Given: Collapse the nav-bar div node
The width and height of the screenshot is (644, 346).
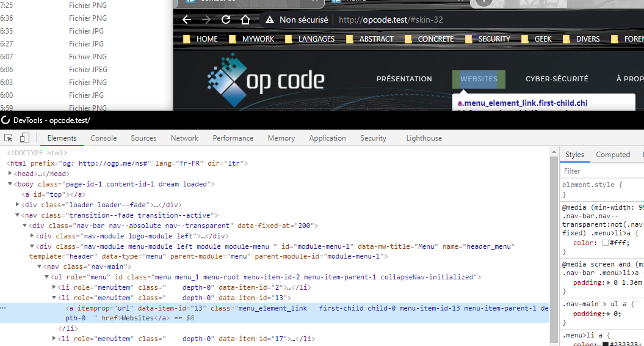Looking at the screenshot, I should [x=24, y=225].
